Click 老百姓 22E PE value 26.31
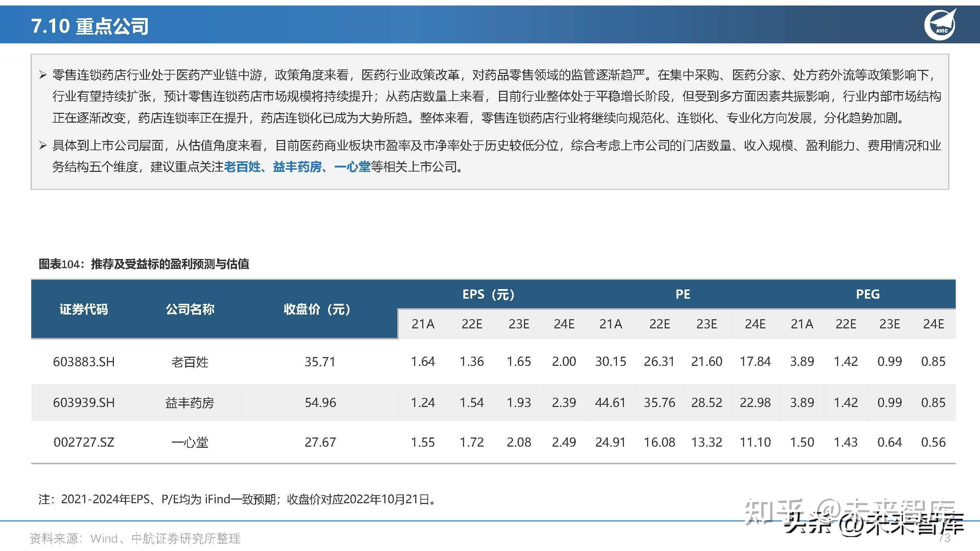This screenshot has width=980, height=551. [x=659, y=361]
